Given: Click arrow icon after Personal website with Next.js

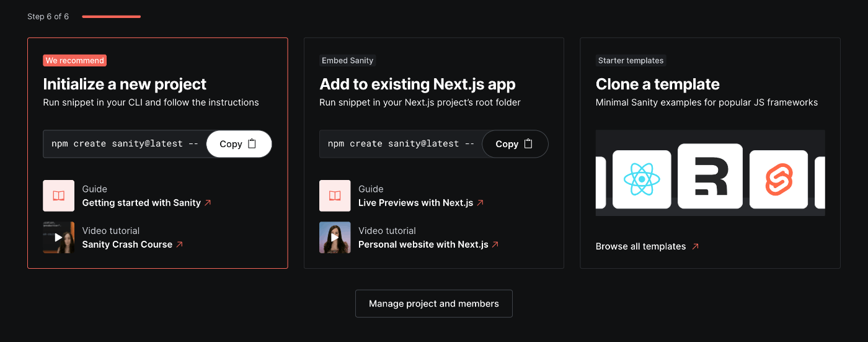Looking at the screenshot, I should pyautogui.click(x=495, y=245).
